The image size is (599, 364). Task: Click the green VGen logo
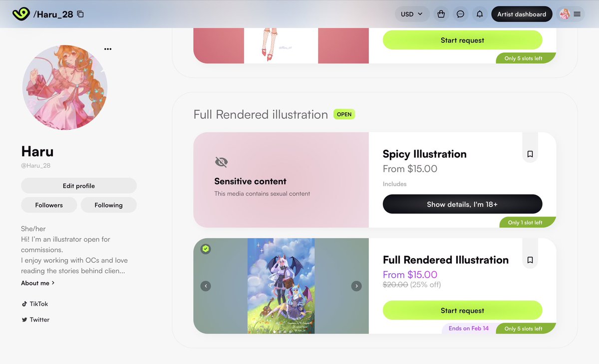point(21,14)
